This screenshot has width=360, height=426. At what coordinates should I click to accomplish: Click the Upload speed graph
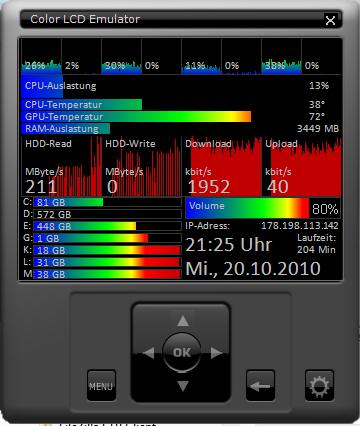(302, 166)
